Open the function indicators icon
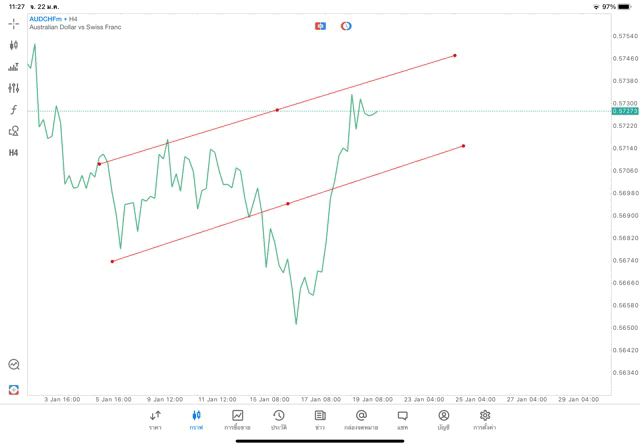The width and height of the screenshot is (640, 447). [14, 110]
